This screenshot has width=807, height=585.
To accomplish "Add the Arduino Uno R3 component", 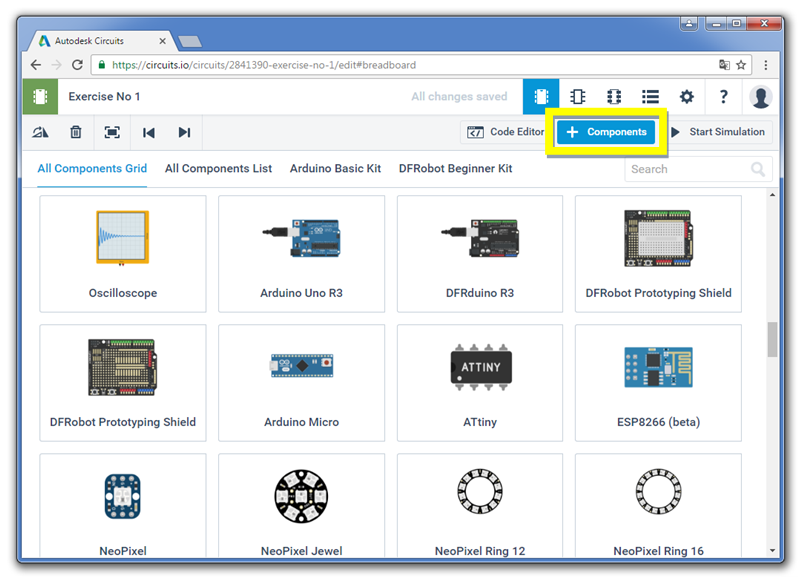I will point(302,254).
